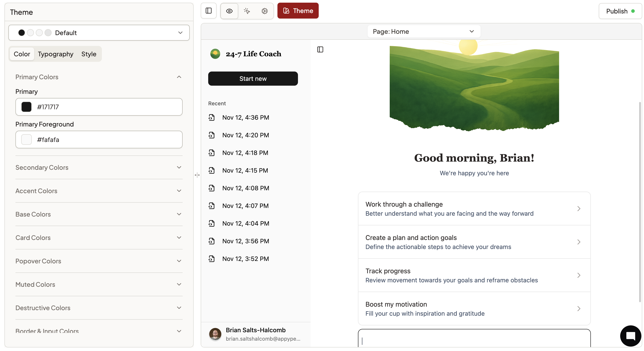
Task: Expand the Secondary Colors section
Action: [99, 167]
